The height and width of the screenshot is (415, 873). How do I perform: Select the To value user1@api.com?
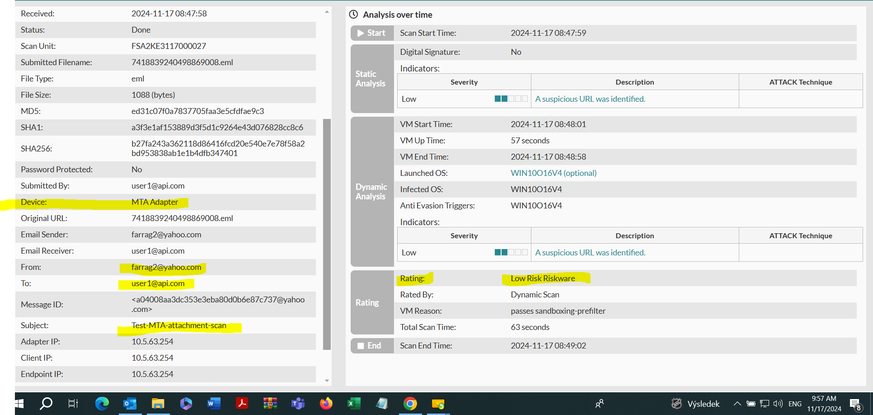158,284
